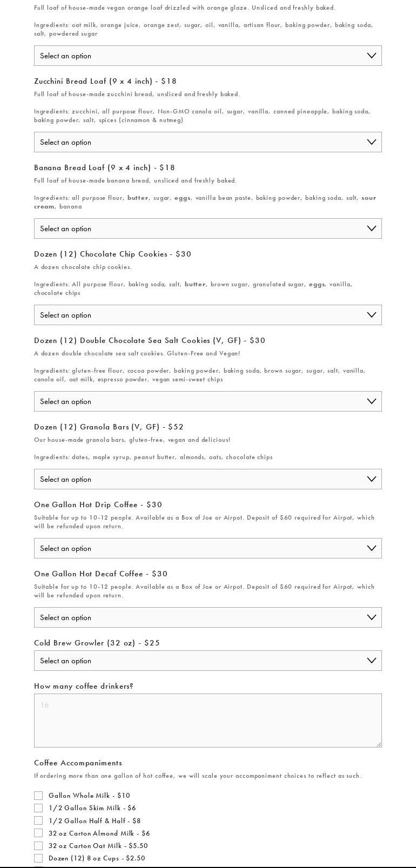Grab the resize handle of coffee drinkers textarea
Screen dimensions: 416x868
click(378, 744)
